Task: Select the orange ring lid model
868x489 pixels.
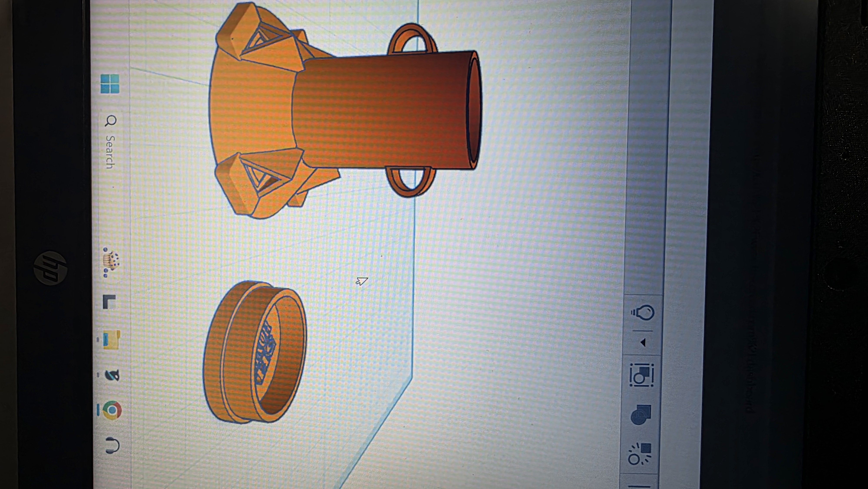Action: pos(255,352)
